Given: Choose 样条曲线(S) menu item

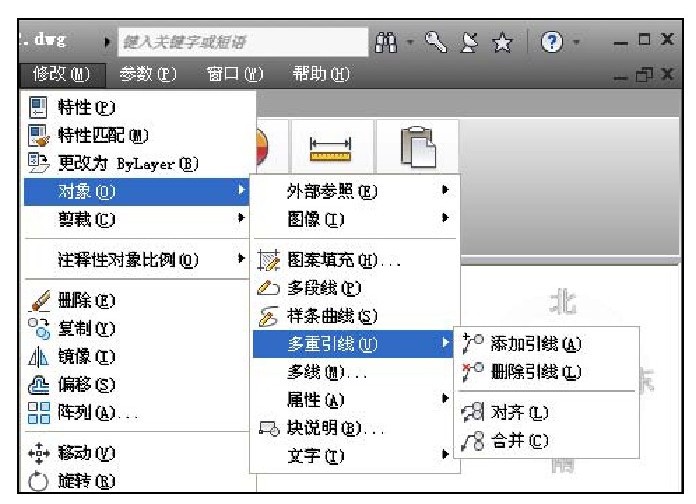Looking at the screenshot, I should [332, 316].
